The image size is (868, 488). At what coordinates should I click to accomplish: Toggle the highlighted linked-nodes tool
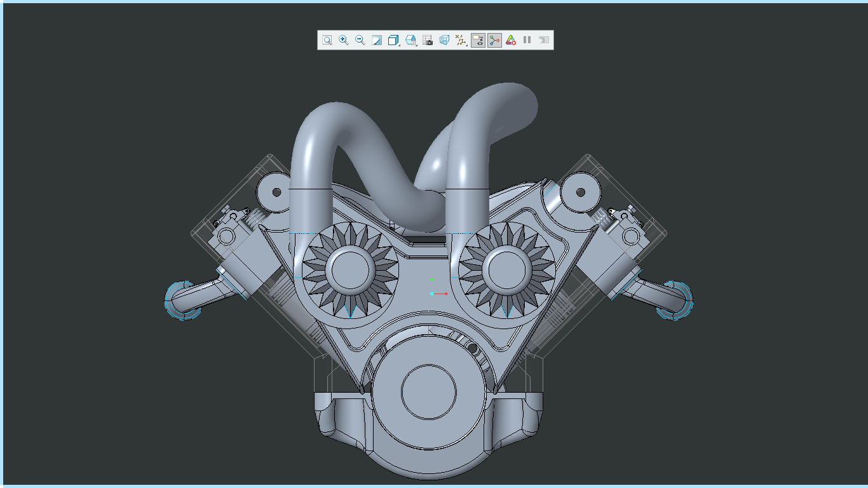[494, 39]
